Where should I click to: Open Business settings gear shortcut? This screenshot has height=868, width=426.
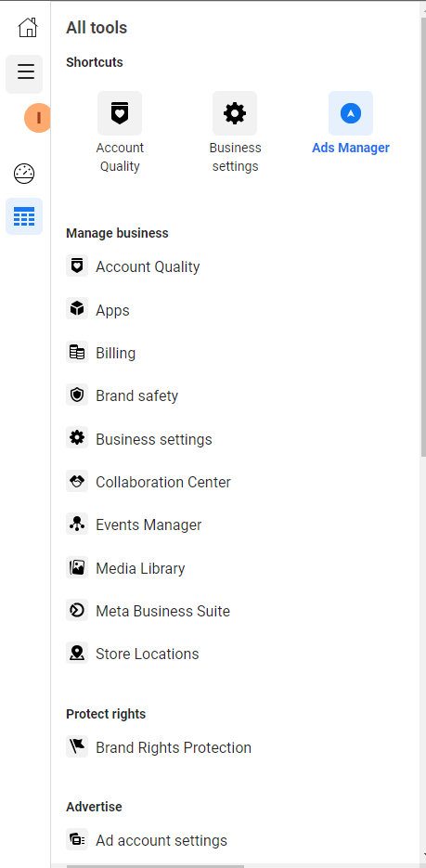tap(235, 133)
